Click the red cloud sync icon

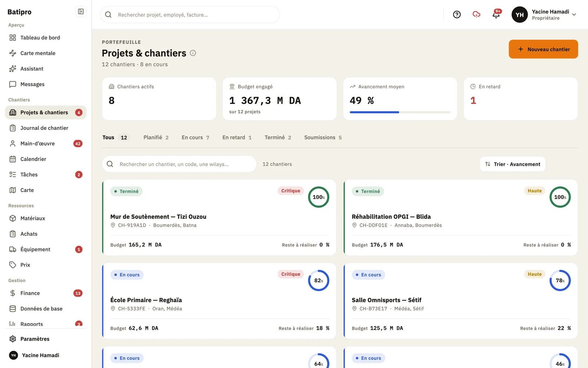click(x=476, y=15)
